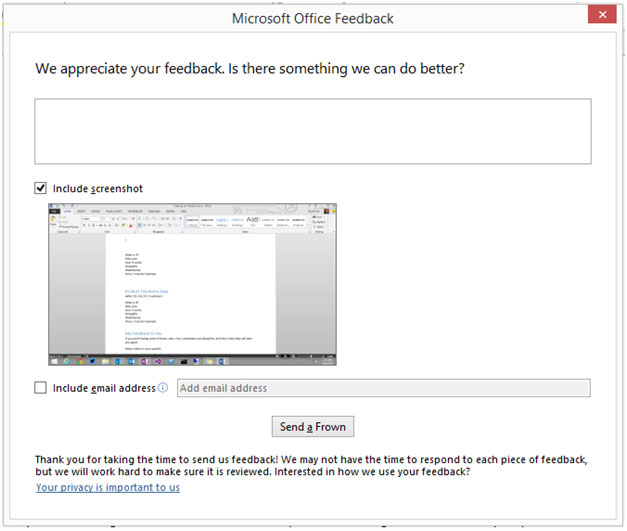
Task: Click the Microsoft Office Feedback title bar
Action: click(x=312, y=18)
